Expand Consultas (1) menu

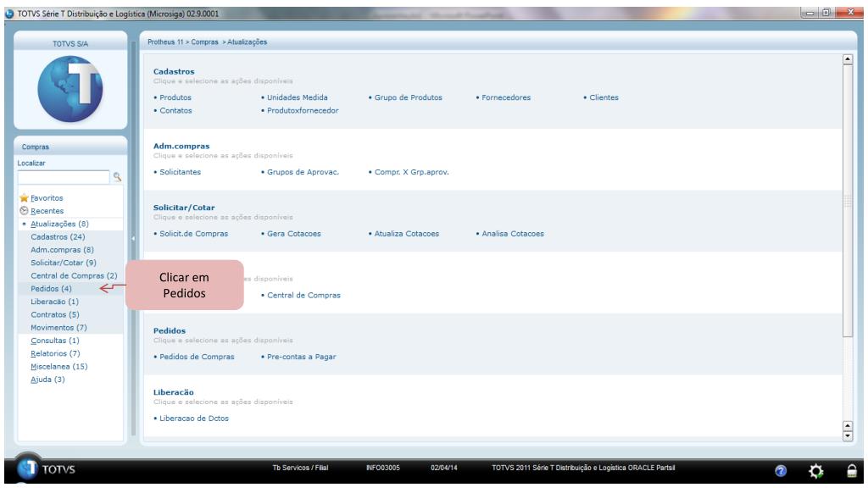[x=55, y=341]
